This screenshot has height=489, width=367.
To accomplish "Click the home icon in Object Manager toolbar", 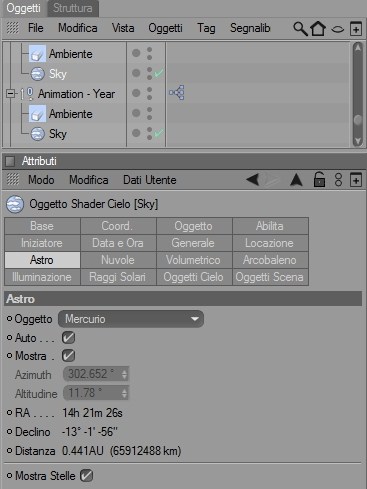I will [x=318, y=28].
